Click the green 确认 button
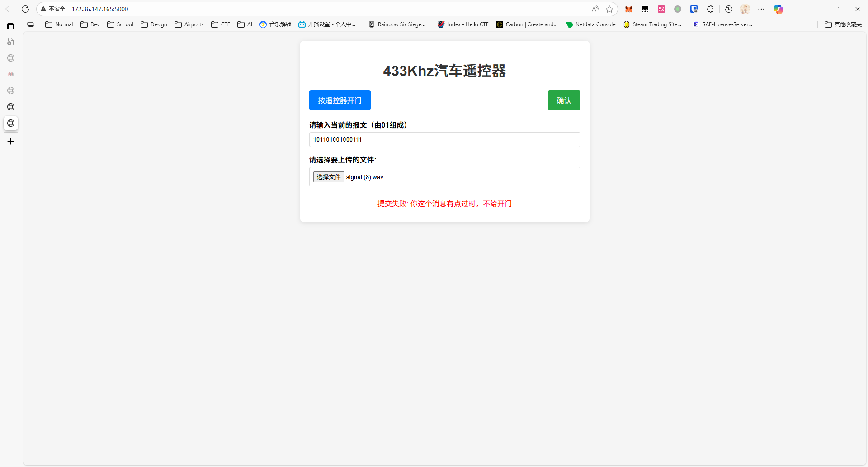The image size is (868, 467). tap(564, 100)
